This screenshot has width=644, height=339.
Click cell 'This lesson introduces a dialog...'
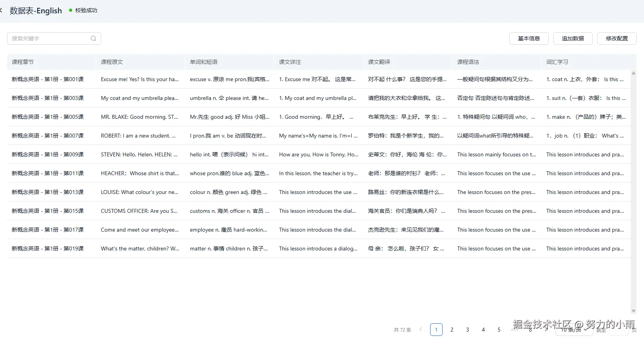point(318,248)
